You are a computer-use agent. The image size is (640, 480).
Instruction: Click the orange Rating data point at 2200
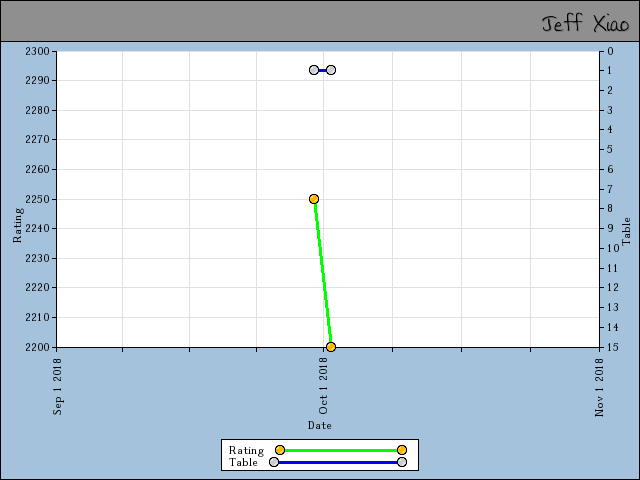tap(331, 347)
